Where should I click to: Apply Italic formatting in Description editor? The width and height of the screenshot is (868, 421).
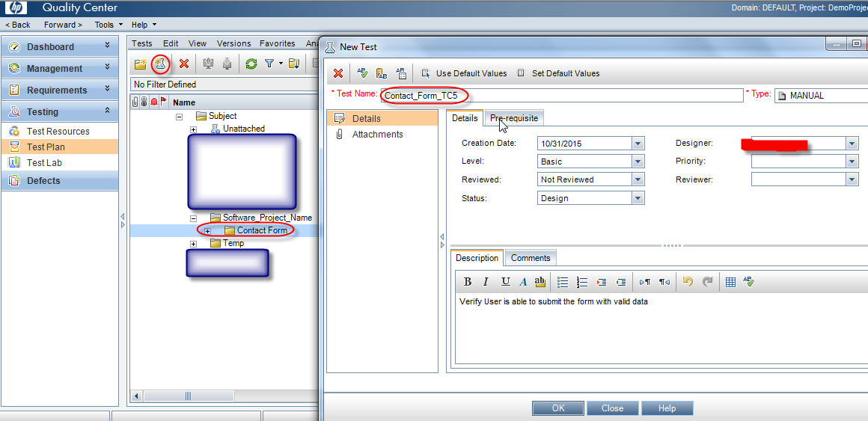[x=486, y=282]
